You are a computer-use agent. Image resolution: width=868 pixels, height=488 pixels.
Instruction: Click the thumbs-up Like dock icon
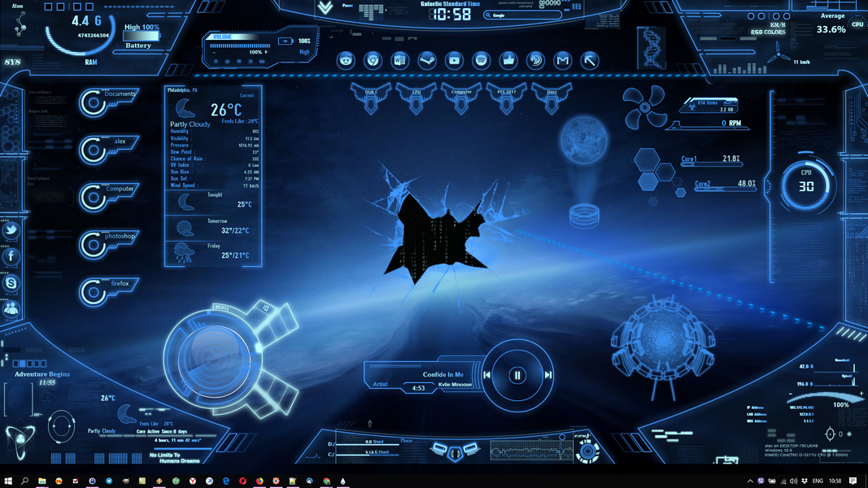(508, 60)
